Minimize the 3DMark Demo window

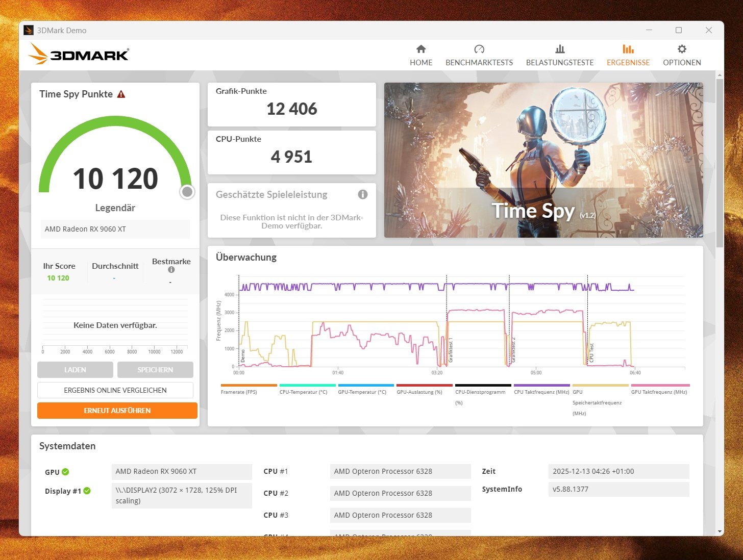point(649,30)
